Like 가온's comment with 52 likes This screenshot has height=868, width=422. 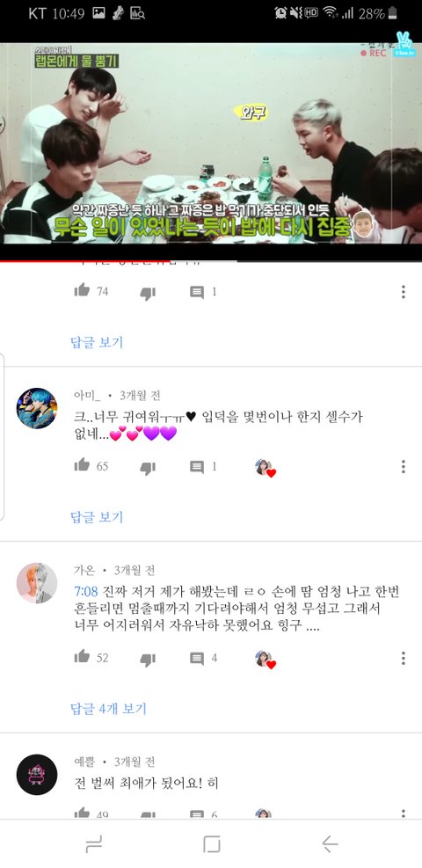[82, 657]
